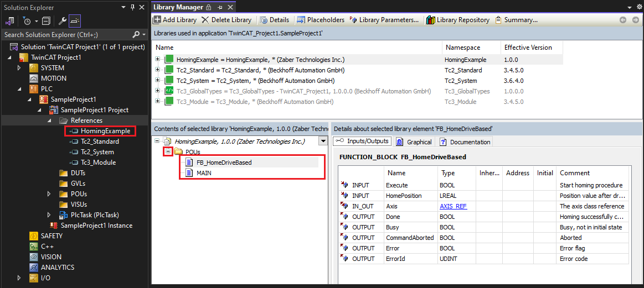The width and height of the screenshot is (644, 288).
Task: Click the Collapse All icon in Solution Explorer
Action: 47,20
